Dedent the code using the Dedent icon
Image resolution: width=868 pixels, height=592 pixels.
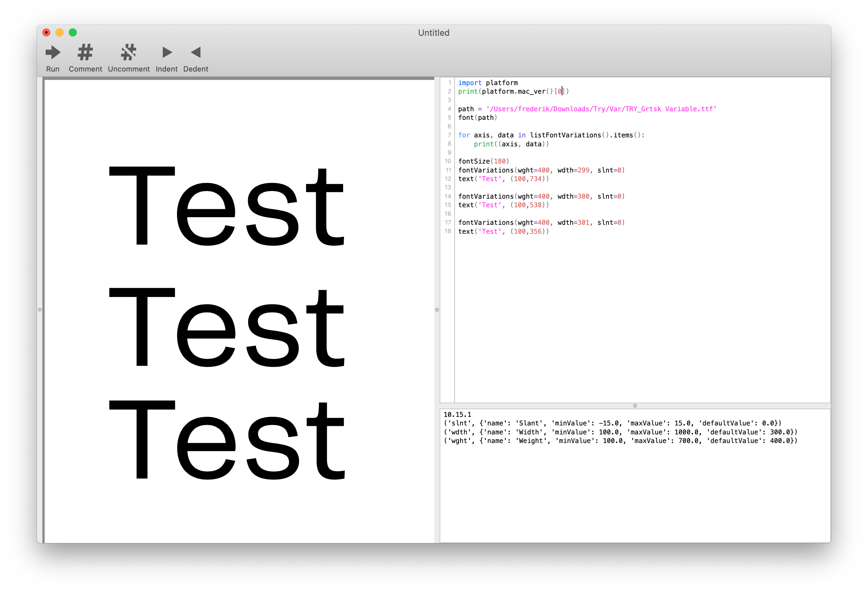click(196, 52)
